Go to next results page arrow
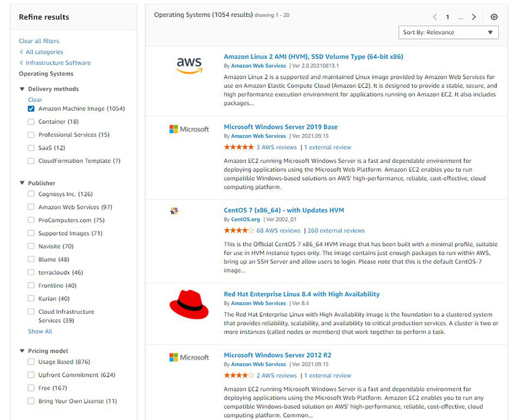Image resolution: width=519 pixels, height=420 pixels. (x=474, y=17)
